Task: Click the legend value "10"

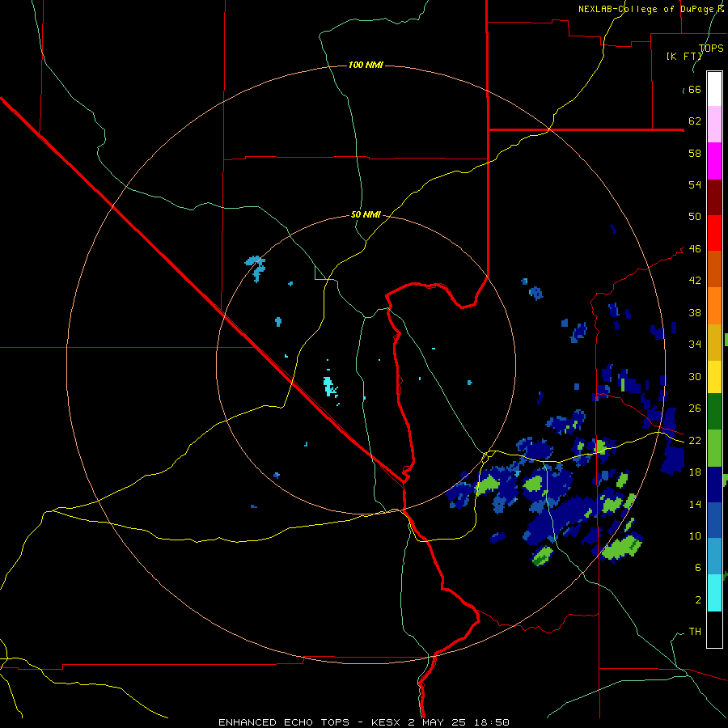Action: [x=695, y=535]
